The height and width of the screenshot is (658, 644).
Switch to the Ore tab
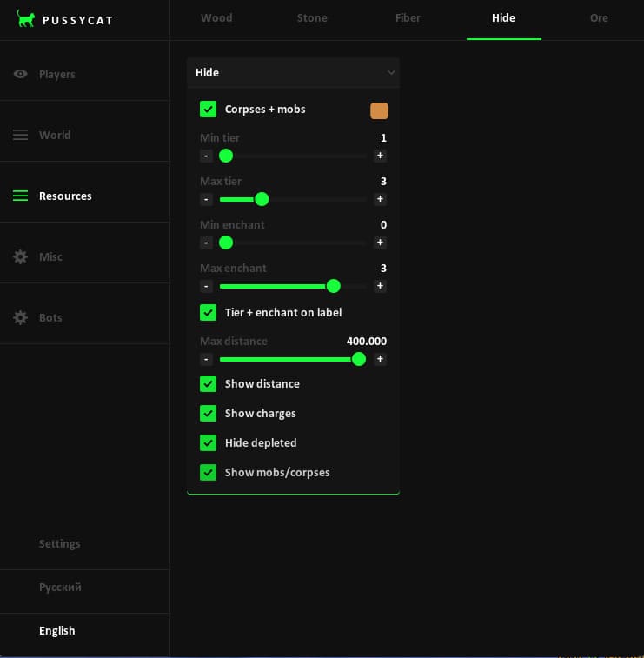pyautogui.click(x=599, y=18)
